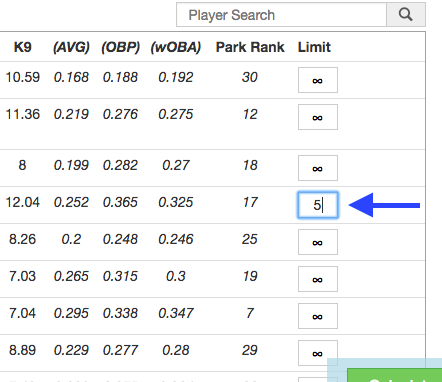Select the wOBA value 0.3

176,276
